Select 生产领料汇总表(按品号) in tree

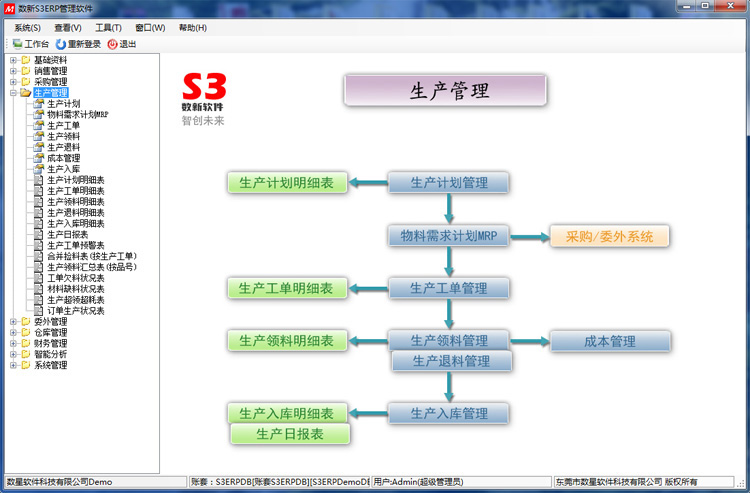tap(92, 267)
